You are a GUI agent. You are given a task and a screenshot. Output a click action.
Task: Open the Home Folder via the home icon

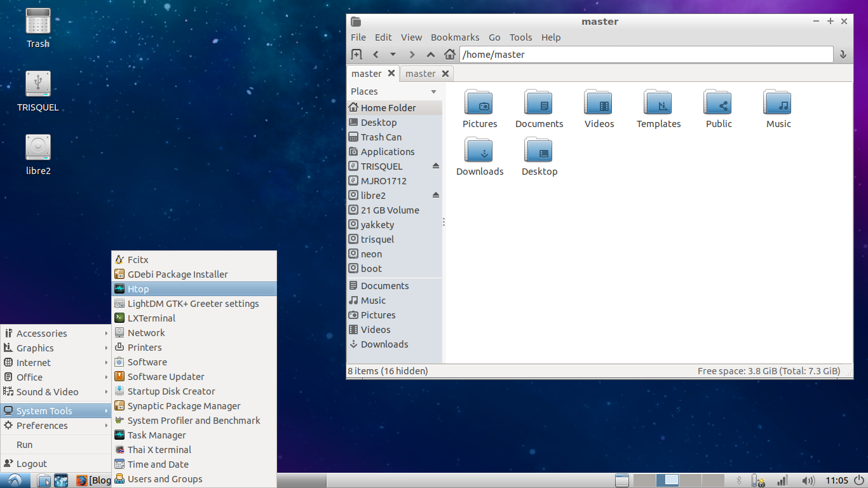tap(450, 54)
